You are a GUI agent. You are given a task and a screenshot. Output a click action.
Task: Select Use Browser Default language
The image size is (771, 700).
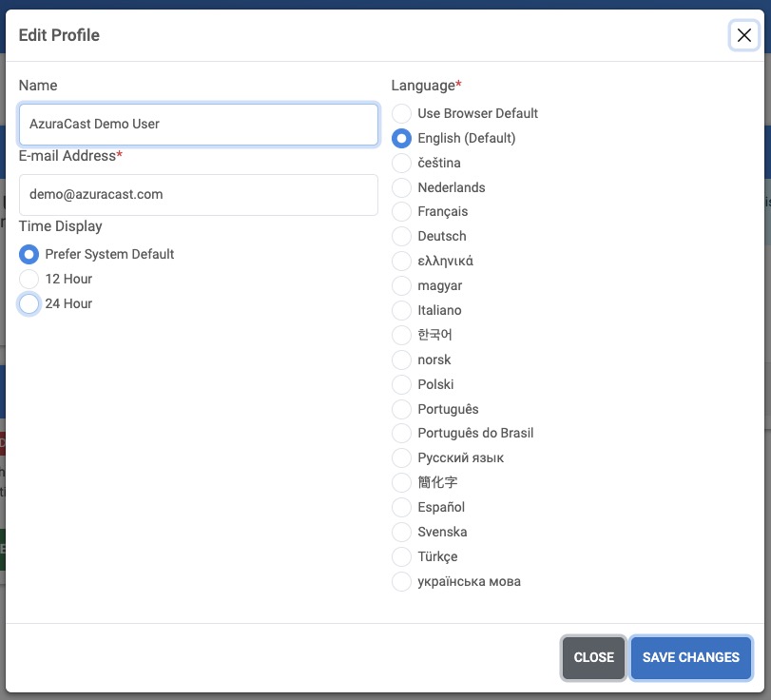(401, 113)
